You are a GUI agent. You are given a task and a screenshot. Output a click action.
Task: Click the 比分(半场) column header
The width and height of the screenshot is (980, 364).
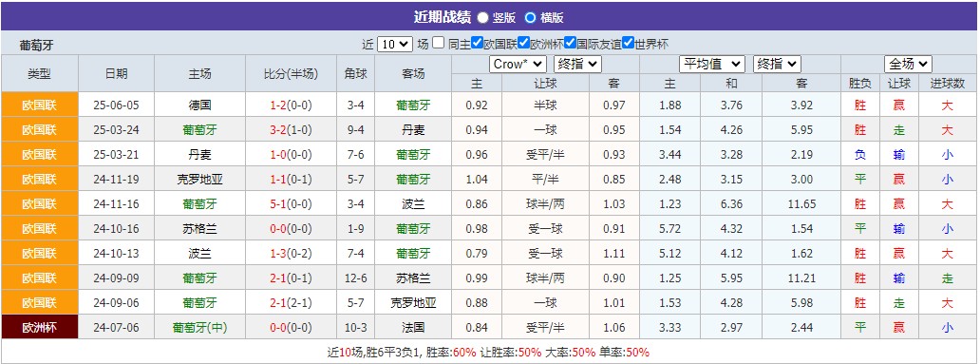point(292,74)
